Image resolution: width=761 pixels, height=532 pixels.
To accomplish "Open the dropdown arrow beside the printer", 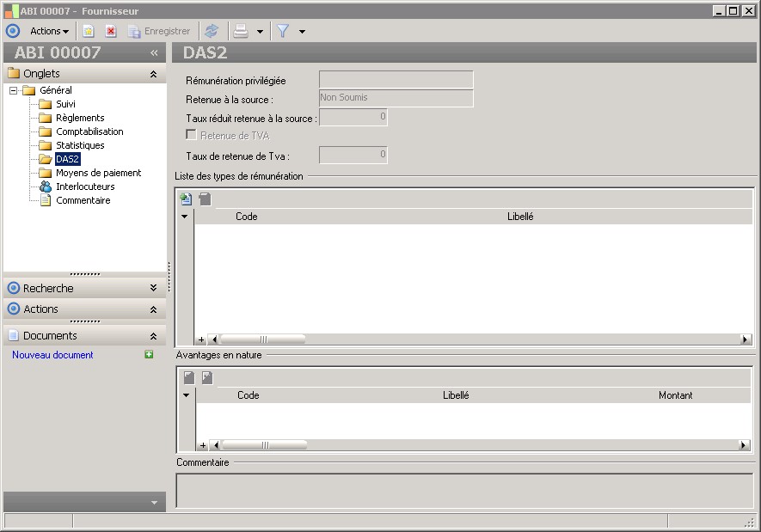I will tap(260, 32).
